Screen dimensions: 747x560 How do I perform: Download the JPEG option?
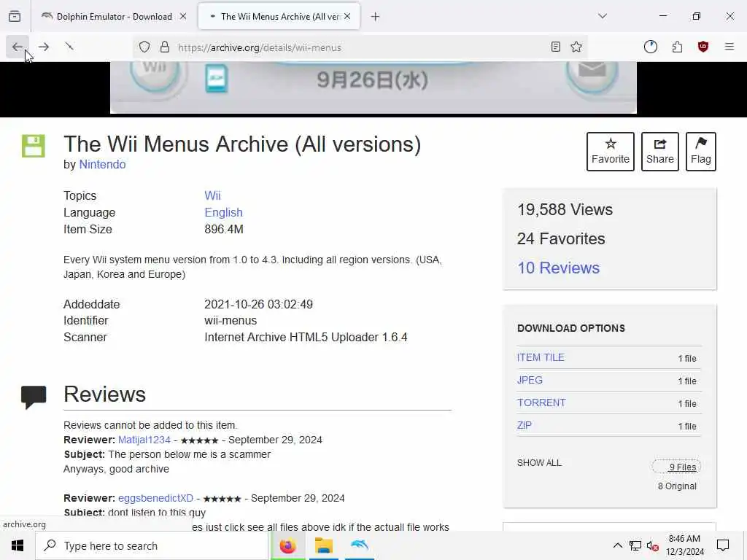[x=530, y=380]
